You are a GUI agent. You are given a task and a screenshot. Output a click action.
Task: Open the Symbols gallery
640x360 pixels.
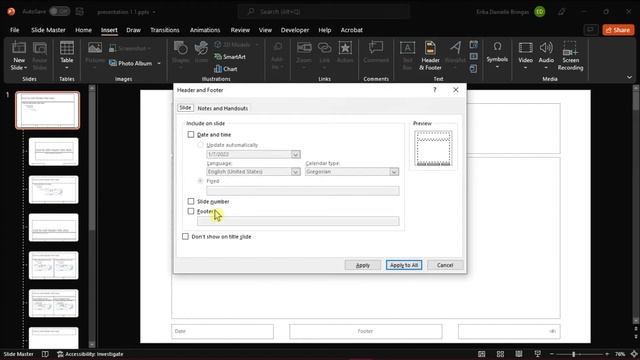pyautogui.click(x=497, y=55)
